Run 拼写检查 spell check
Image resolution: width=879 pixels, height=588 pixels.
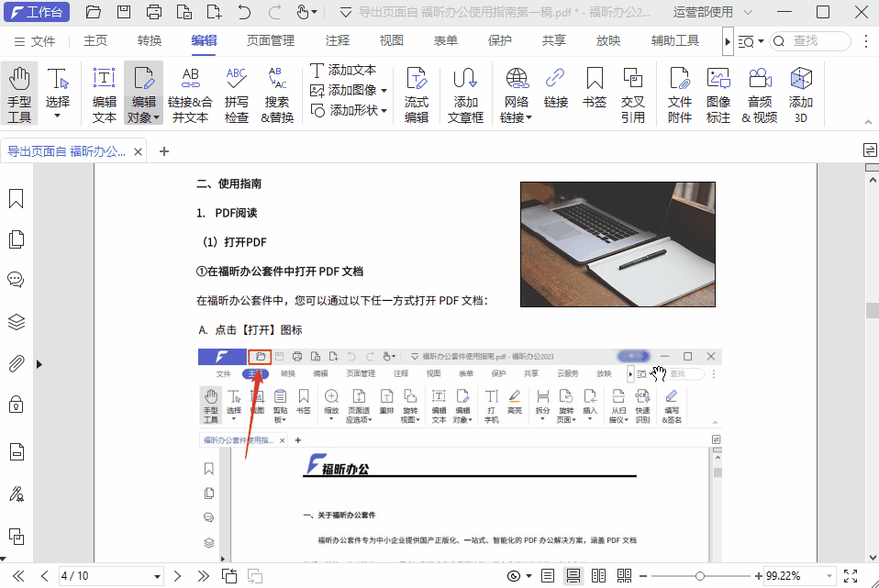[x=238, y=91]
